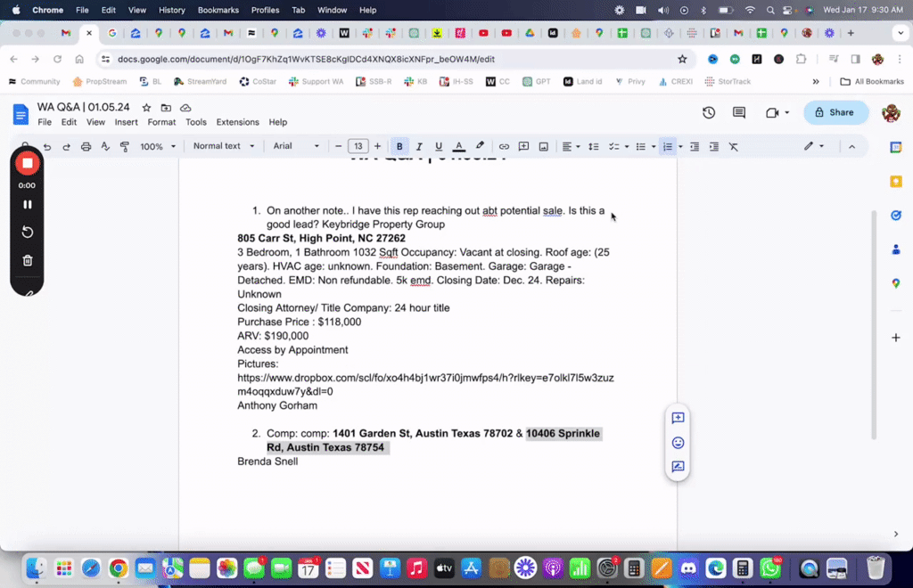
Task: Insert an image from toolbar
Action: pyautogui.click(x=543, y=147)
